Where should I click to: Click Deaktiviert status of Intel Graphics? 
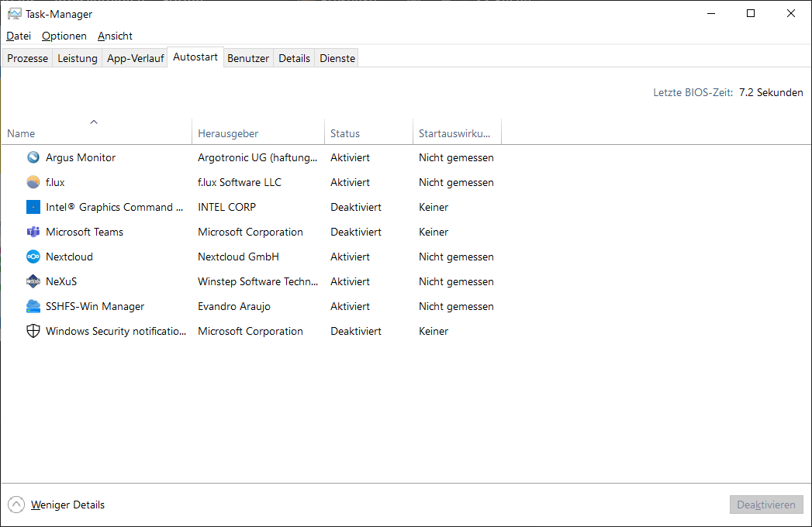click(356, 207)
